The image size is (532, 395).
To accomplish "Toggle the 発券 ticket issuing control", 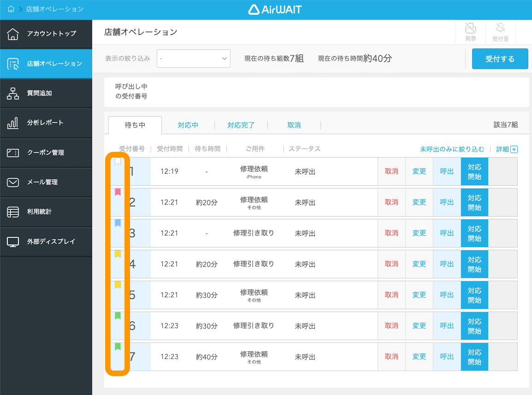I will point(471,32).
